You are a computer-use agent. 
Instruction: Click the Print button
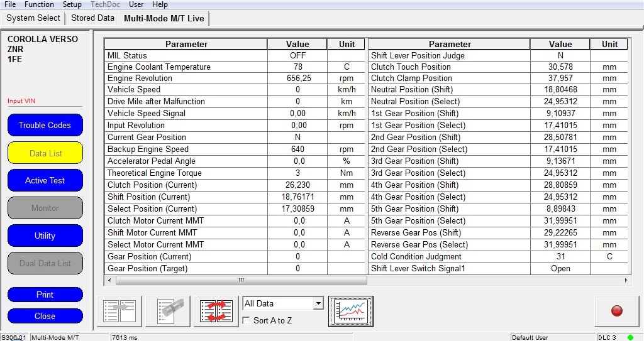pyautogui.click(x=45, y=295)
